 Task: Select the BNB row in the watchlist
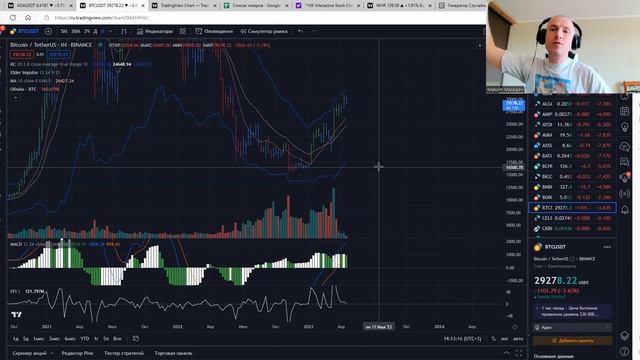(x=572, y=187)
